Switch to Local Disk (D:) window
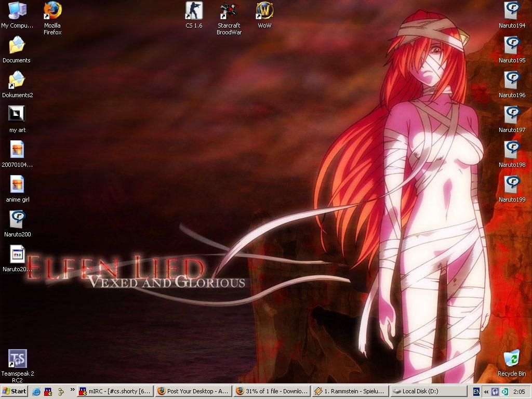 [429, 391]
